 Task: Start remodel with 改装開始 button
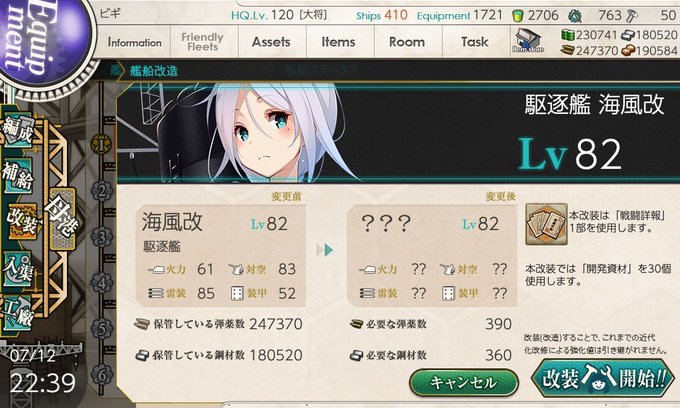(x=603, y=378)
